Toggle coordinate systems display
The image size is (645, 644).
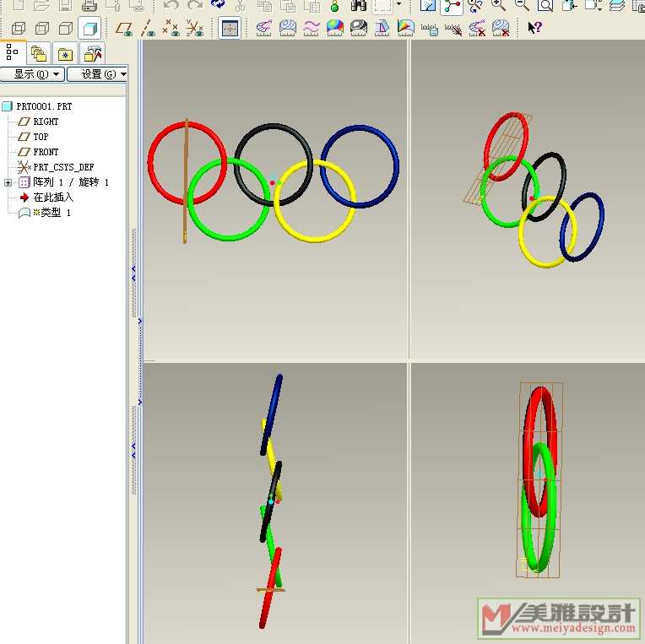[x=194, y=28]
